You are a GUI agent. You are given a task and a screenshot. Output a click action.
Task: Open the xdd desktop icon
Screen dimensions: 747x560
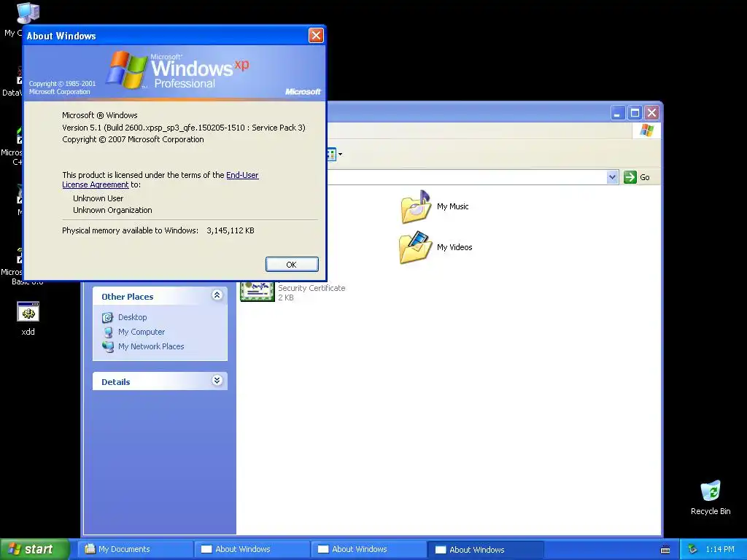tap(28, 319)
